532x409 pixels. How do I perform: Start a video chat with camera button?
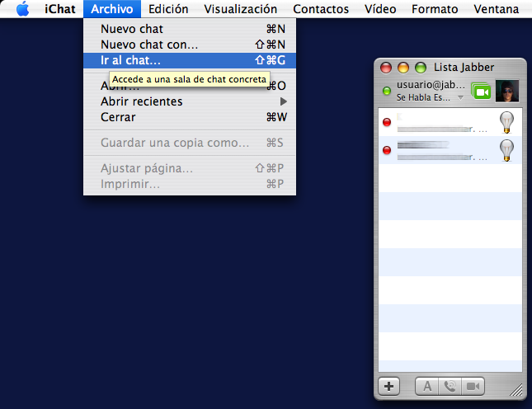pos(473,386)
